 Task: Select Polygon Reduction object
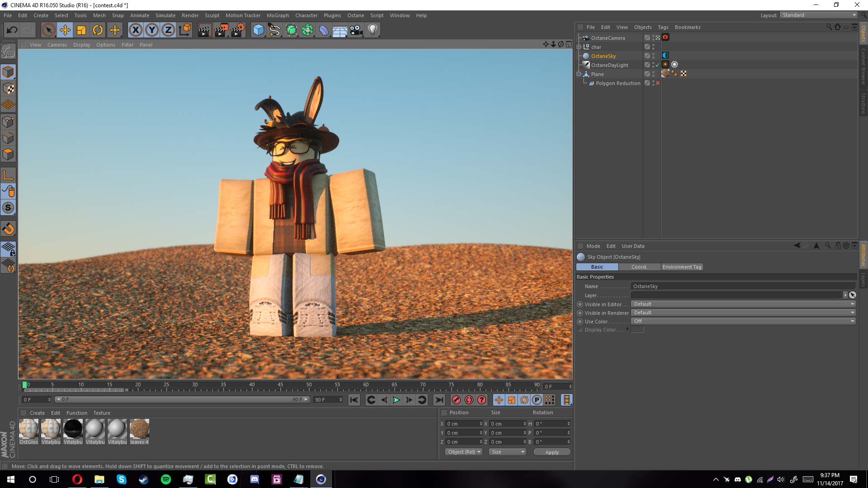click(618, 83)
